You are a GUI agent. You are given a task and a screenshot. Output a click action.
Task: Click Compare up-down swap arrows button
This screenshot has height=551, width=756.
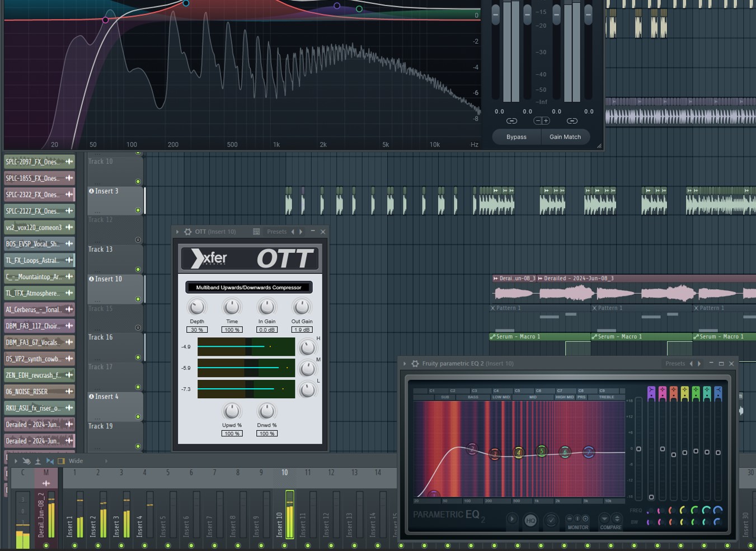coord(617,519)
